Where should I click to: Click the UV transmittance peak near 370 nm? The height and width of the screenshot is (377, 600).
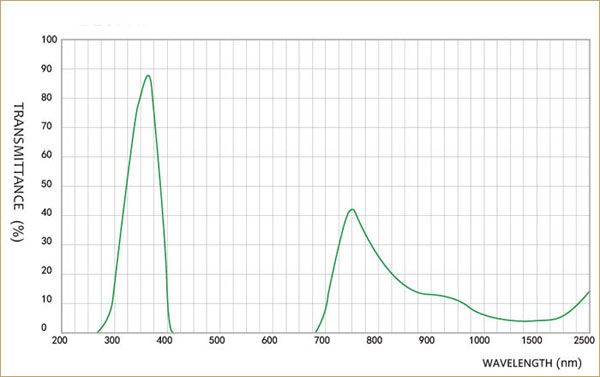148,76
